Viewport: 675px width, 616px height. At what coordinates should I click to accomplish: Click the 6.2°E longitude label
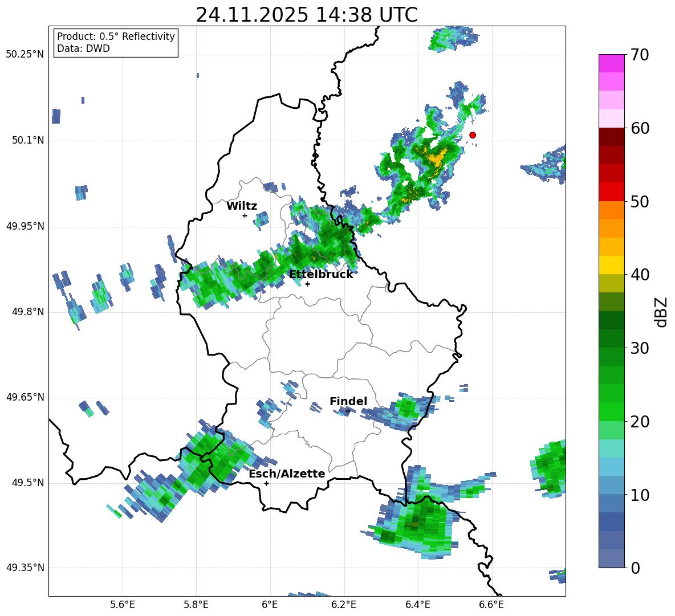[344, 605]
